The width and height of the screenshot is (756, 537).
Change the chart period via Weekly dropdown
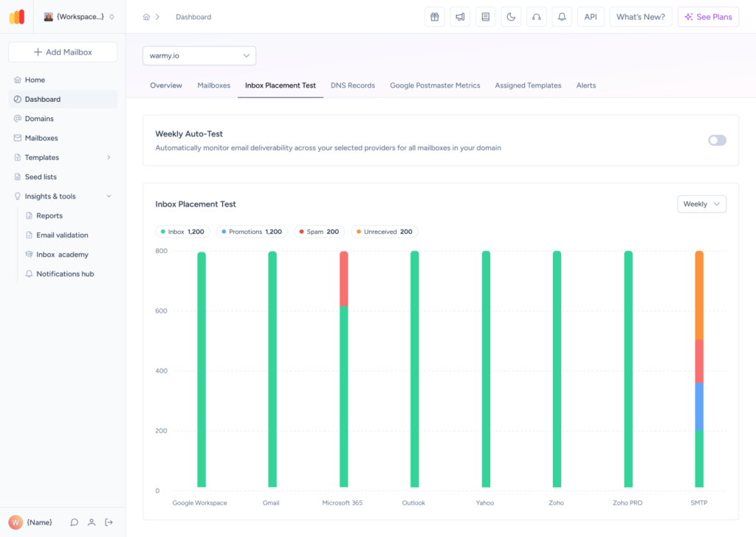(x=701, y=204)
